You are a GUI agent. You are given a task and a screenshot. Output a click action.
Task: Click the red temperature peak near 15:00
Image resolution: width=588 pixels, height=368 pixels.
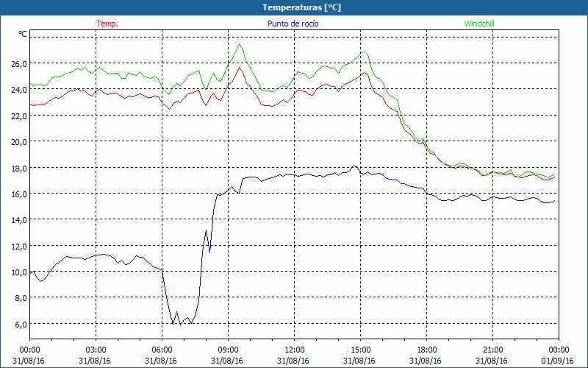[364, 72]
